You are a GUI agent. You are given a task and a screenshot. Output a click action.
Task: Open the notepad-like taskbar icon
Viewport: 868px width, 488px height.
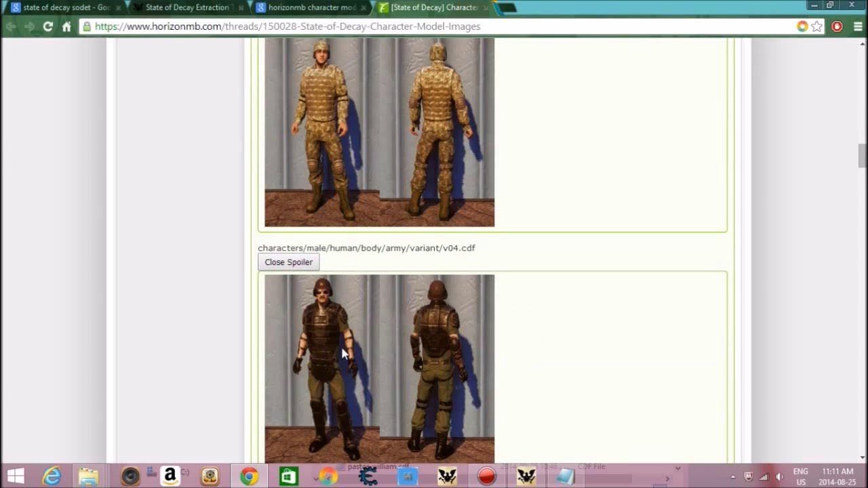(x=566, y=476)
